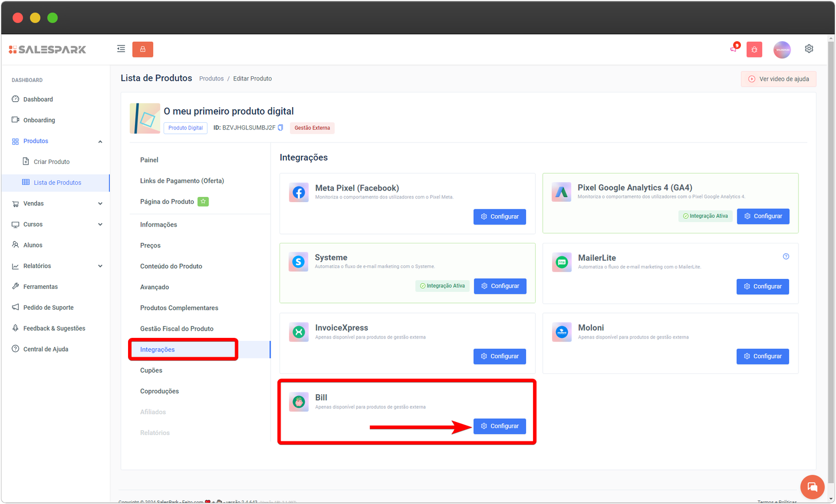
Task: Click the orange lock icon button
Action: [x=143, y=49]
